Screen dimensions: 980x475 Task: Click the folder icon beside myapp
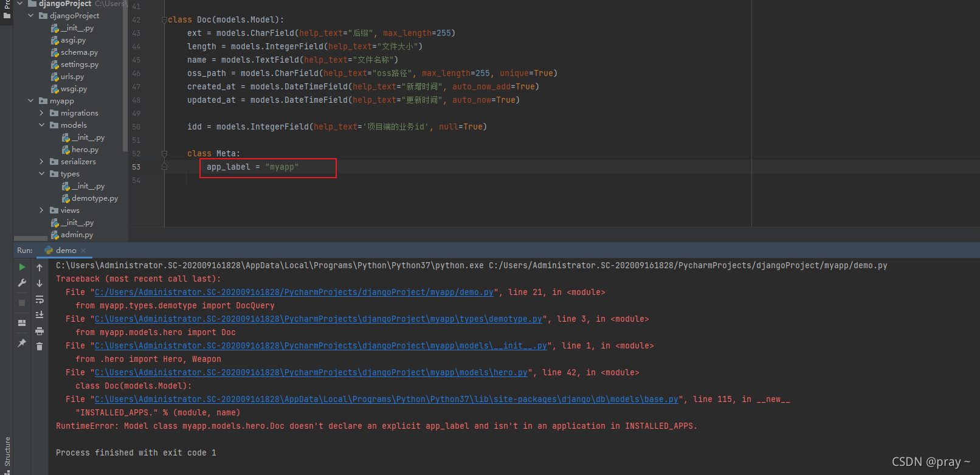43,101
